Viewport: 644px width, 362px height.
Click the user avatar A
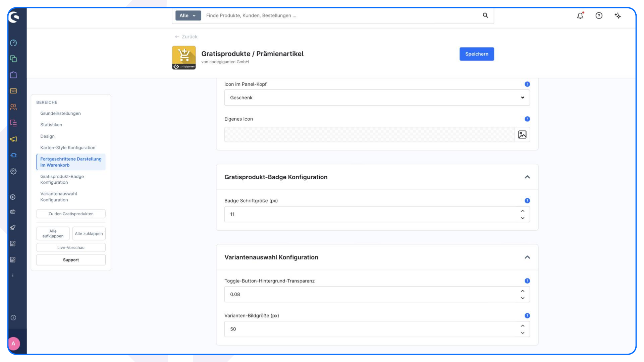point(13,344)
